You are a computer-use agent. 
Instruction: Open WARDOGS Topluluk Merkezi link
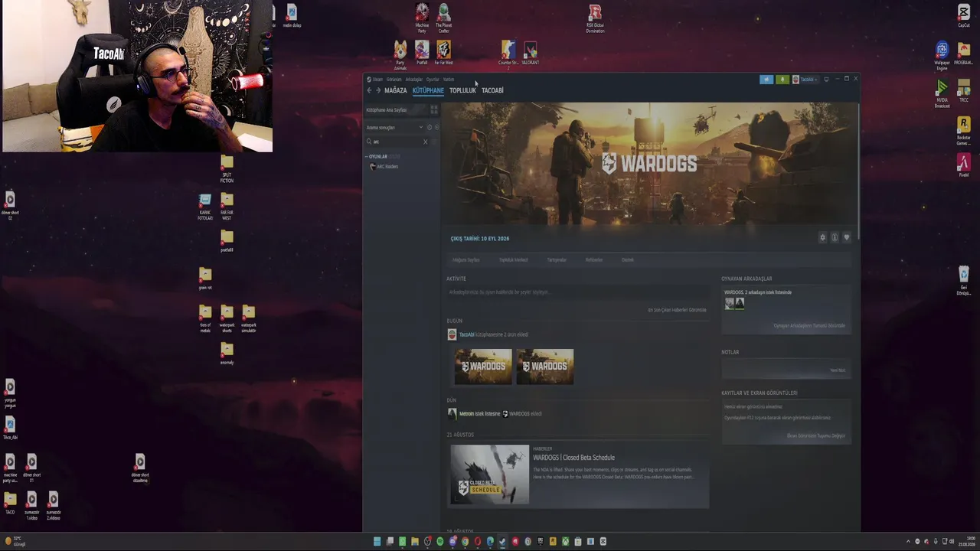[514, 259]
